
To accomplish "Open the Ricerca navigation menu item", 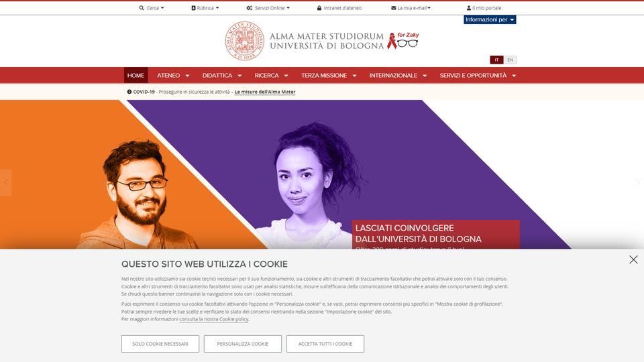I will click(x=266, y=76).
